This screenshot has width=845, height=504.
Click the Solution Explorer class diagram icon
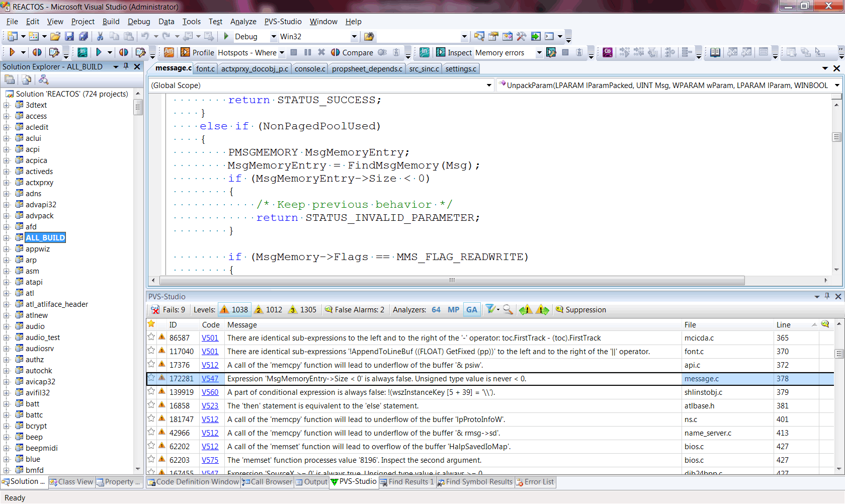coord(44,79)
